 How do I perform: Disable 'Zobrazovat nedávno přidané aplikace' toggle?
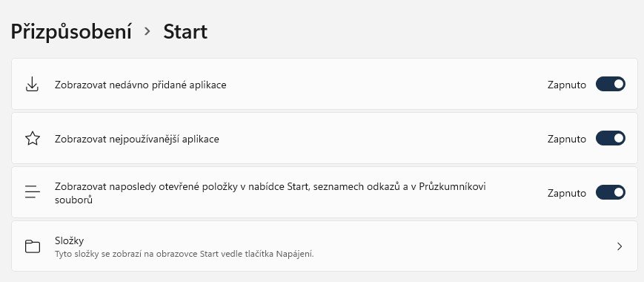tap(611, 85)
